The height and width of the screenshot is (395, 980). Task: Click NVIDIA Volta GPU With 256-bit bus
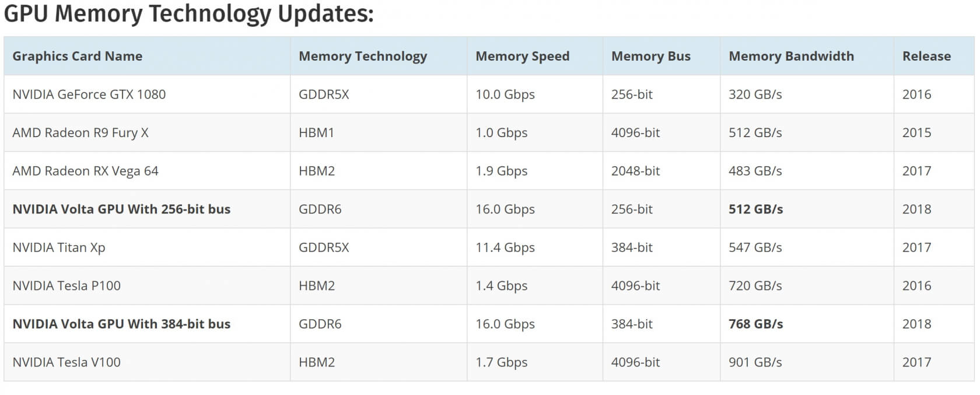(x=121, y=209)
